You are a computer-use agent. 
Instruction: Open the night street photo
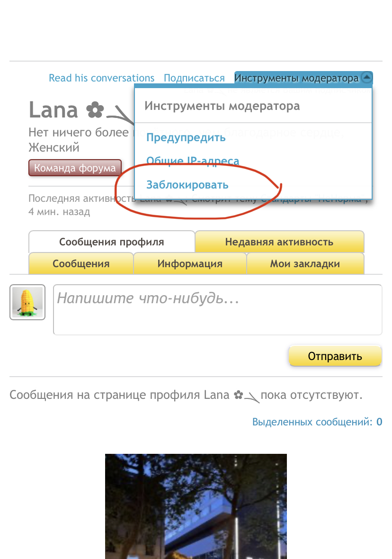(x=196, y=506)
